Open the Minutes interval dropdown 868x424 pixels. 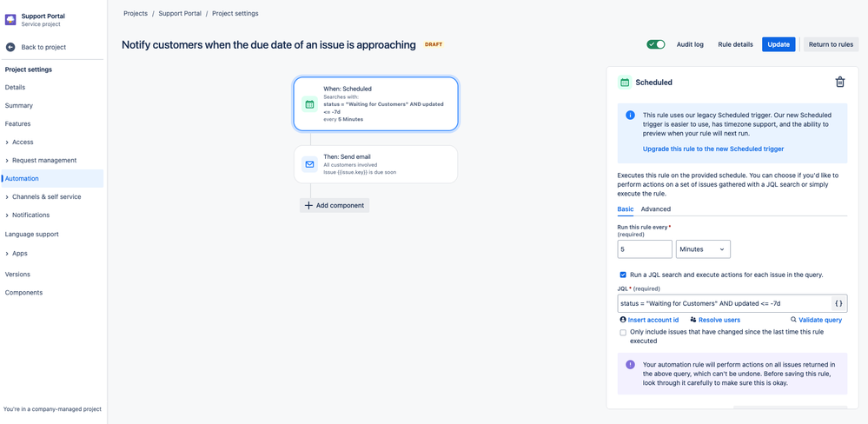[x=703, y=249]
